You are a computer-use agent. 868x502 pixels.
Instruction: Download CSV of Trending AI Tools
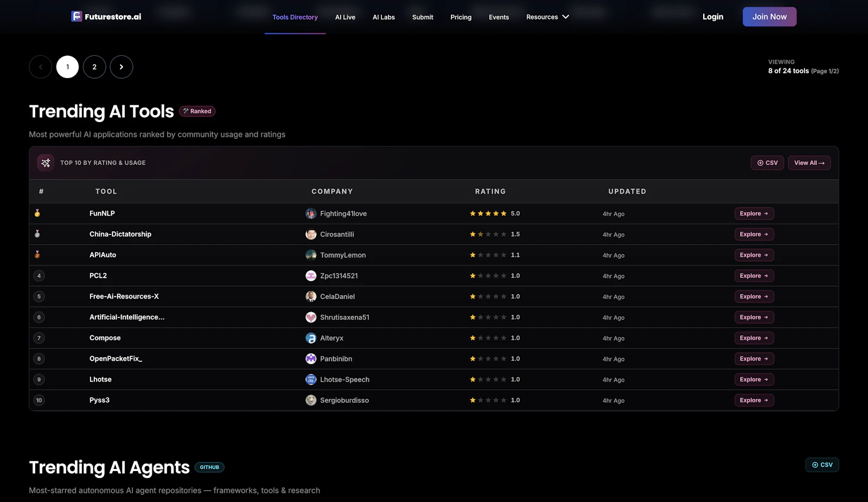(x=767, y=163)
